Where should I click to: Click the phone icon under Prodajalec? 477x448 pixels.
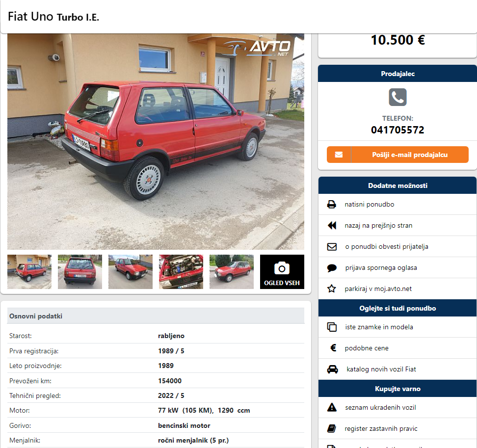coord(397,97)
